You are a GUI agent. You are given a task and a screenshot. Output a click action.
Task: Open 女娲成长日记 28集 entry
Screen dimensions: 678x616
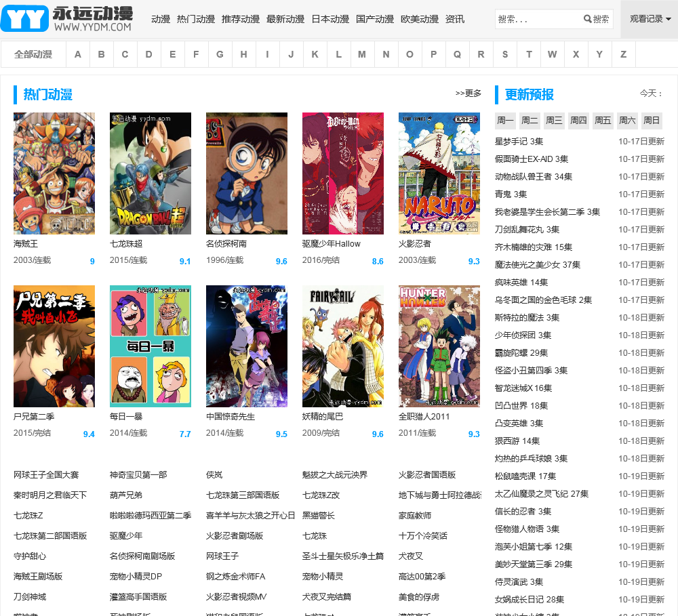pyautogui.click(x=530, y=600)
